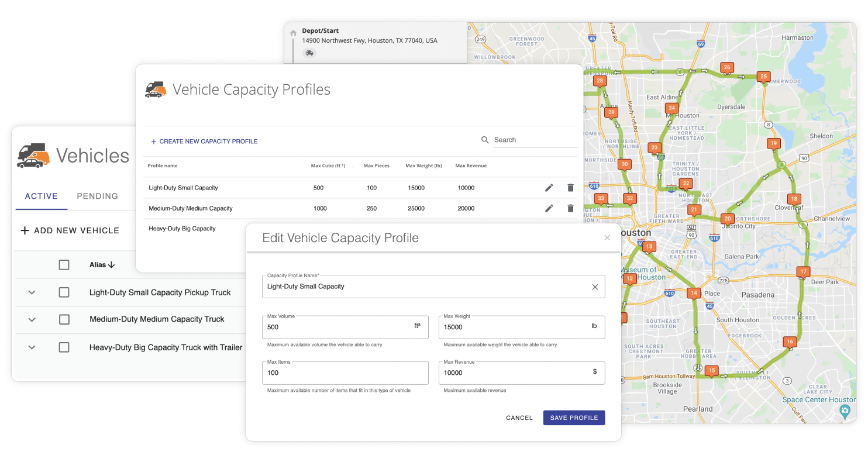Switch to the ACTIVE tab

pos(41,196)
